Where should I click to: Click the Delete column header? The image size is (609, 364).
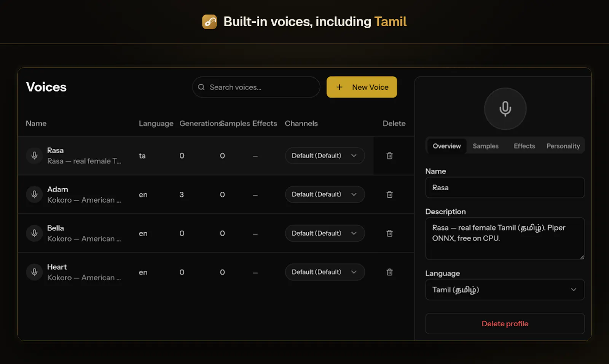pos(394,124)
